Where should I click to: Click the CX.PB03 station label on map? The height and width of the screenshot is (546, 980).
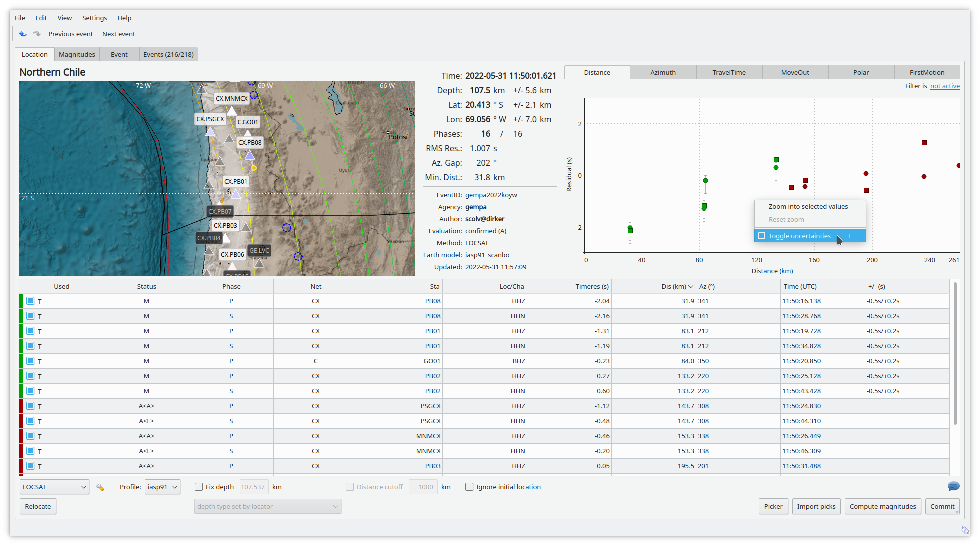(x=225, y=225)
